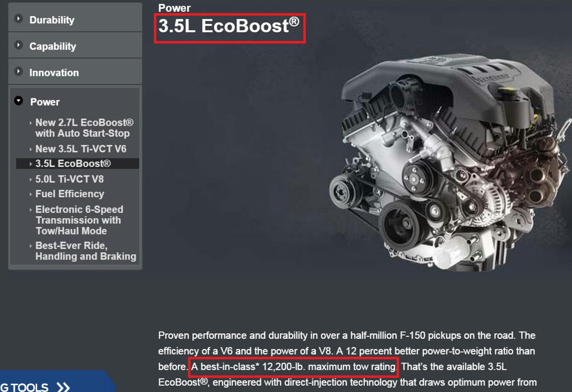Click the small arrow beside Fuel Efficiency
The width and height of the screenshot is (572, 392).
tap(31, 194)
